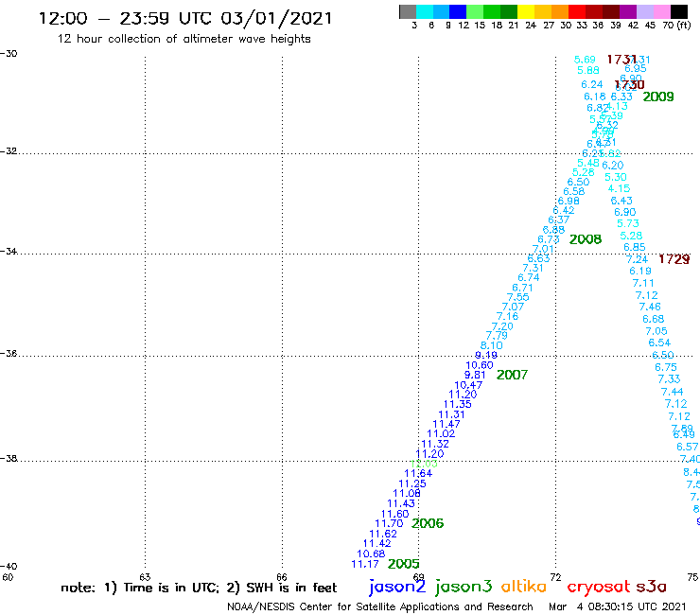Click the chart title with date 03/01/2021
The width and height of the screenshot is (700, 615).
coord(185,18)
